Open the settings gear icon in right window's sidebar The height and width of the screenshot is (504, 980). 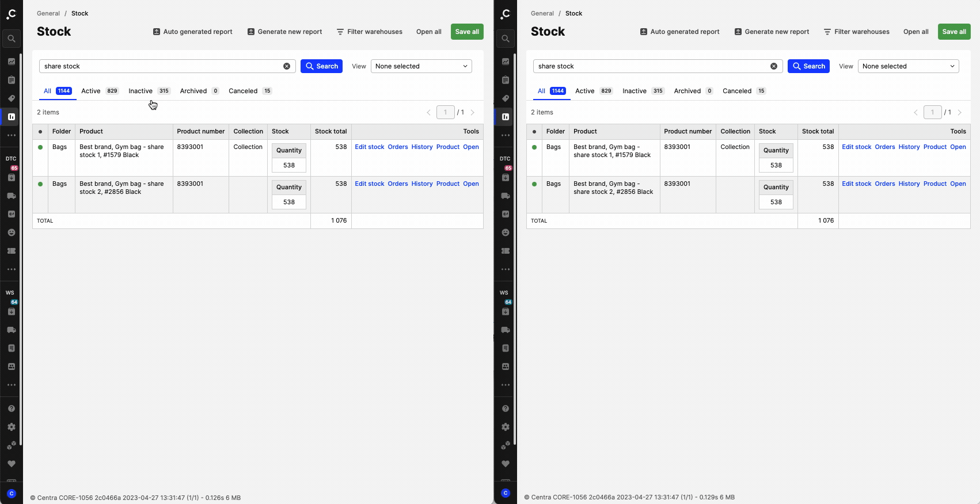(505, 427)
